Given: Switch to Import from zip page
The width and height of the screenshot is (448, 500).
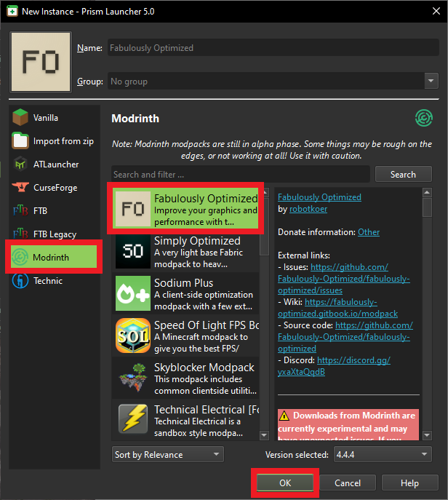Looking at the screenshot, I should [54, 141].
